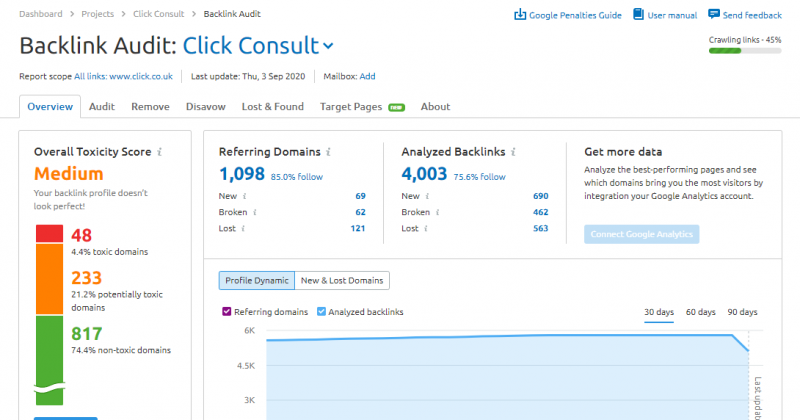This screenshot has height=420, width=800.
Task: Open the About tab
Action: click(435, 107)
